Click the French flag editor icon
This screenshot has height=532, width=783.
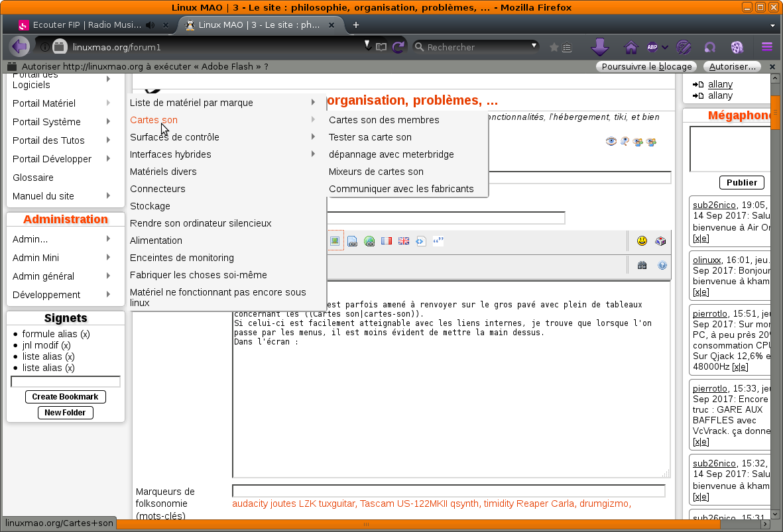coord(387,241)
